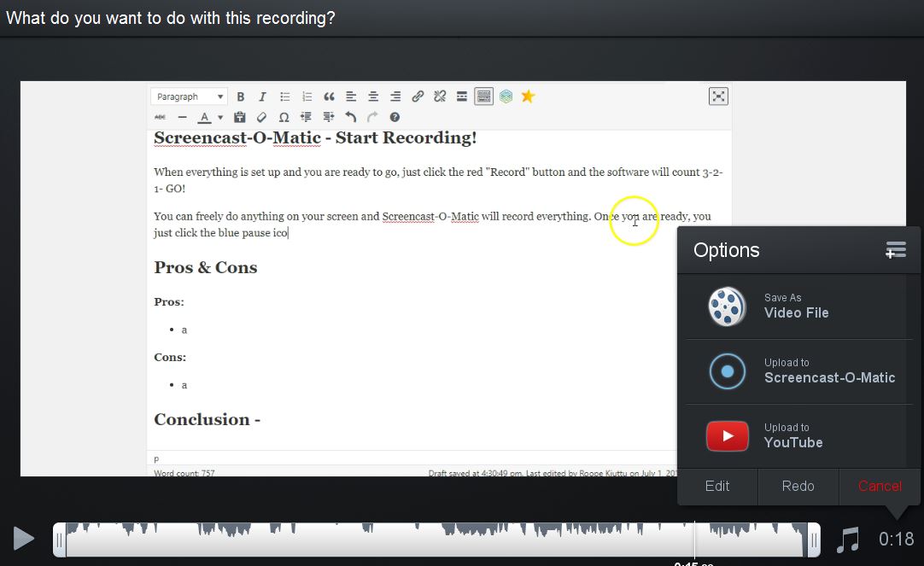The image size is (924, 566).
Task: Click Redo in the Options panel
Action: point(798,486)
